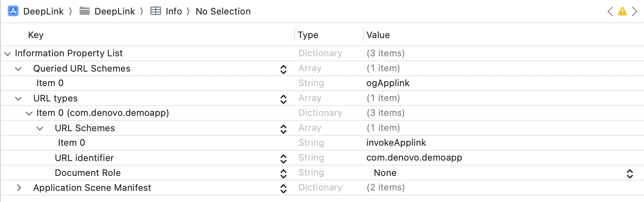Open key stepper for Application Scene Manifest
The image size is (644, 202).
coord(283,188)
